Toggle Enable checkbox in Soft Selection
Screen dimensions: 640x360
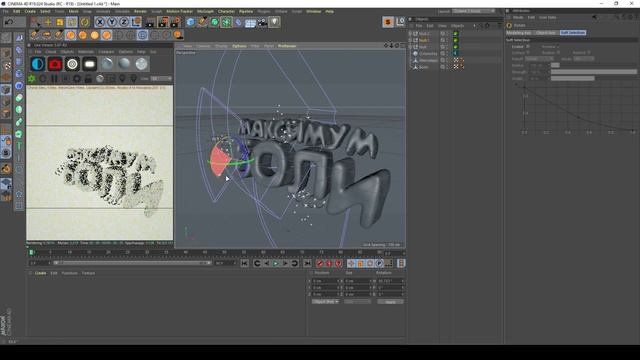pos(528,47)
